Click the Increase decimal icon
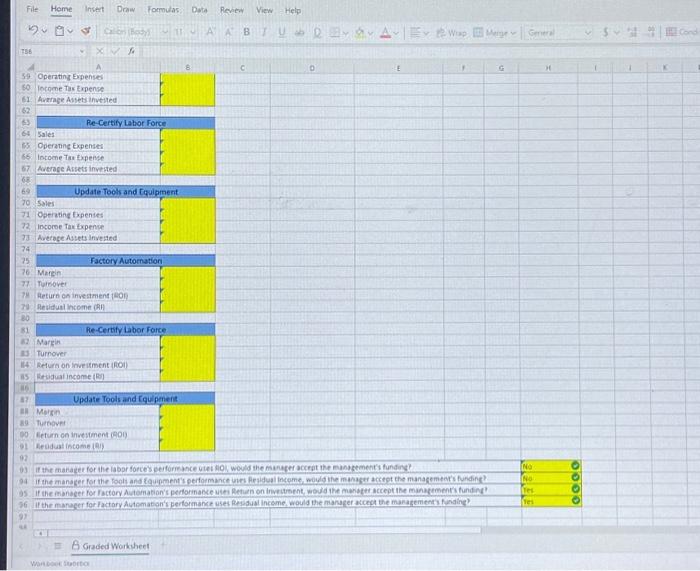The height and width of the screenshot is (571, 700). [x=632, y=32]
